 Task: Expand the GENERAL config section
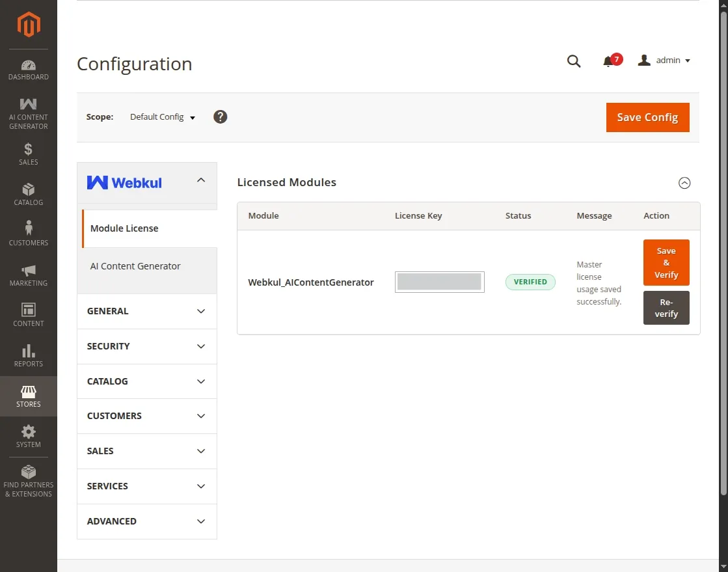pos(147,311)
